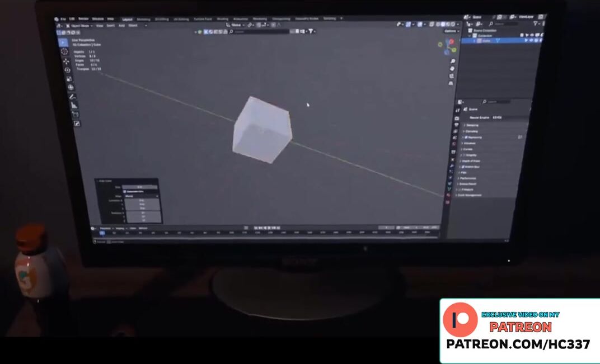Open the Render Engine EEVEE dropdown

pos(510,117)
